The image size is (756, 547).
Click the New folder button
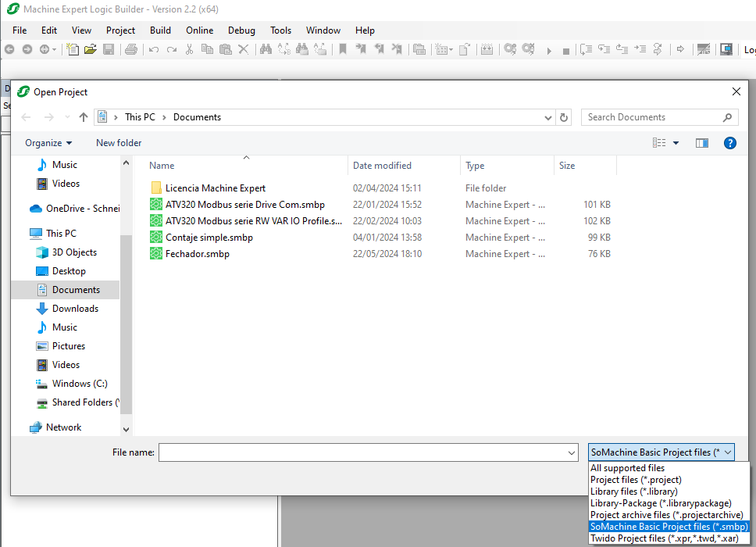(119, 143)
